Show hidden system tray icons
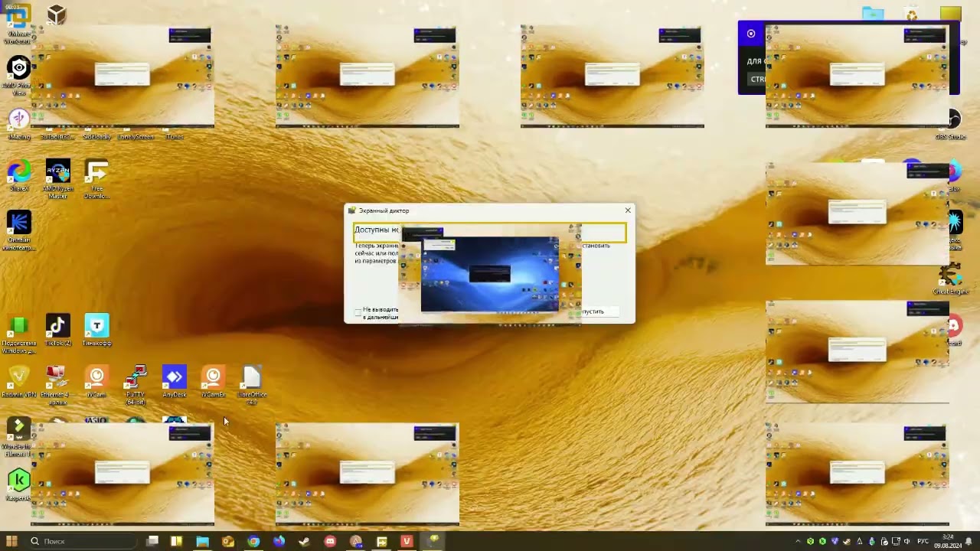The height and width of the screenshot is (551, 980). 799,541
